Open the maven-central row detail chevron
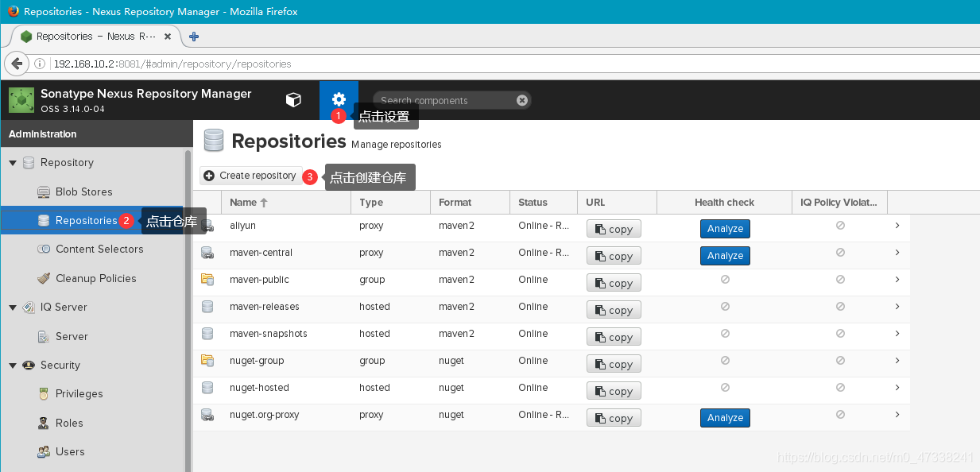 [897, 253]
